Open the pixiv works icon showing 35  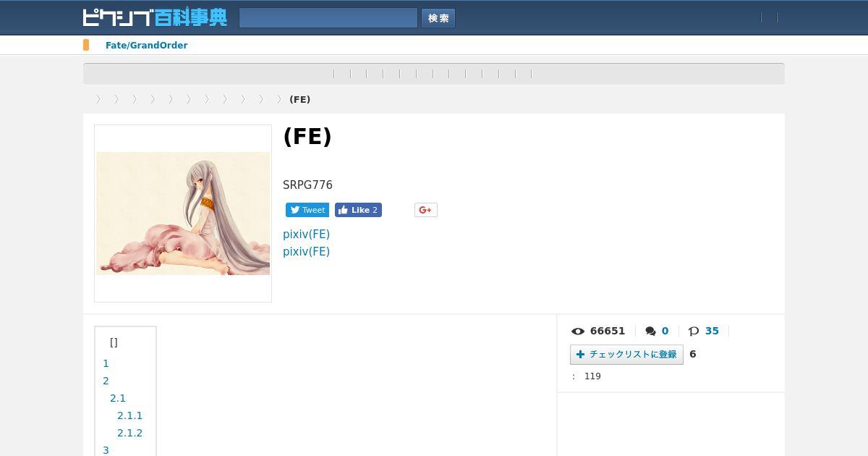pos(694,332)
